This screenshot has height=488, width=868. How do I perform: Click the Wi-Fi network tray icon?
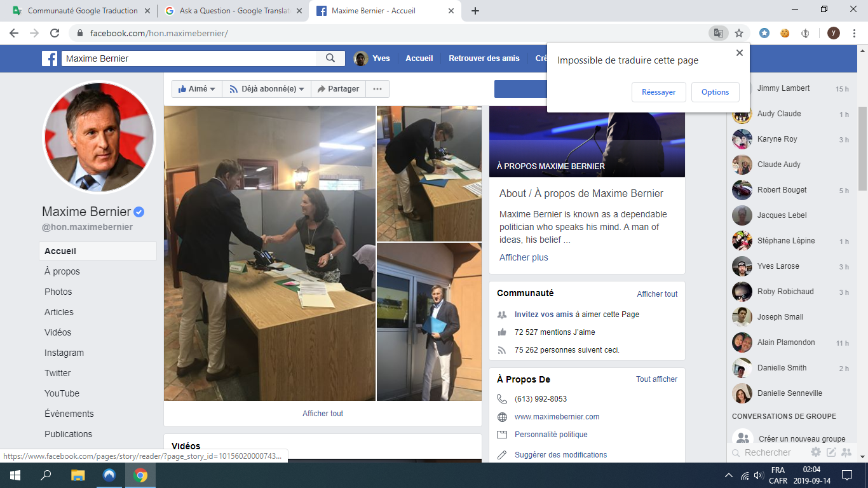pos(744,475)
